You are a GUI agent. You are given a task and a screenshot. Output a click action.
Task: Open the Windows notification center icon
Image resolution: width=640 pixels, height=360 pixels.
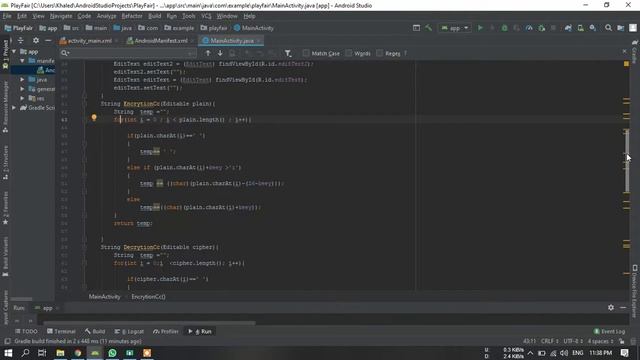tap(624, 353)
